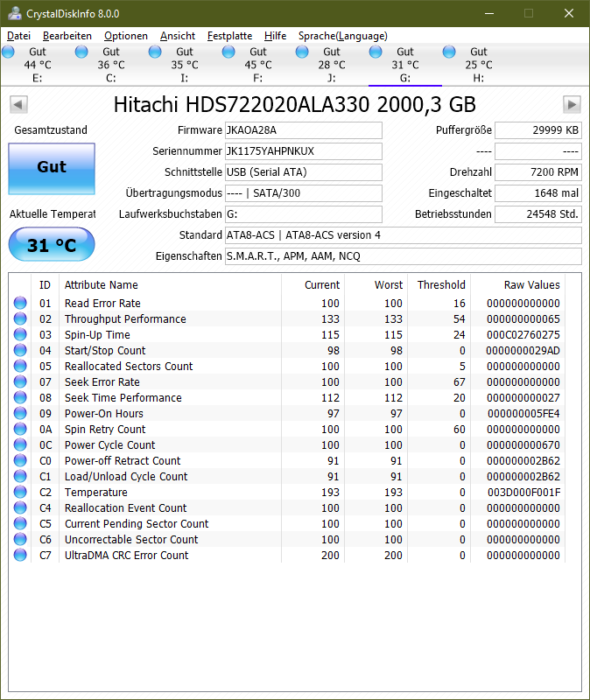The image size is (590, 700).
Task: Select raw value 003D000F001F
Action: pos(523,492)
